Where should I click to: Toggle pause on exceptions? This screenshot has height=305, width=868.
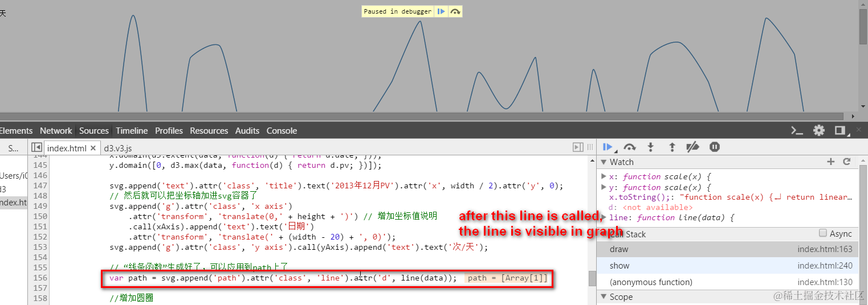(715, 147)
